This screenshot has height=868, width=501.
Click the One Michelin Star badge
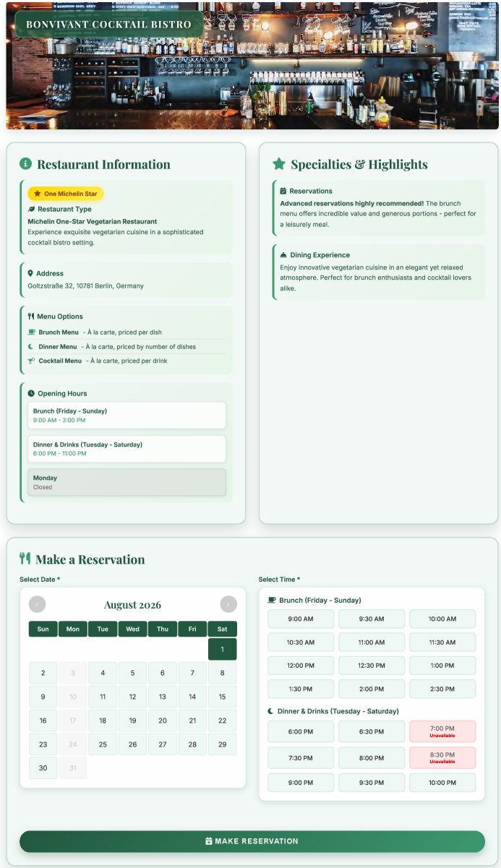[x=66, y=194]
